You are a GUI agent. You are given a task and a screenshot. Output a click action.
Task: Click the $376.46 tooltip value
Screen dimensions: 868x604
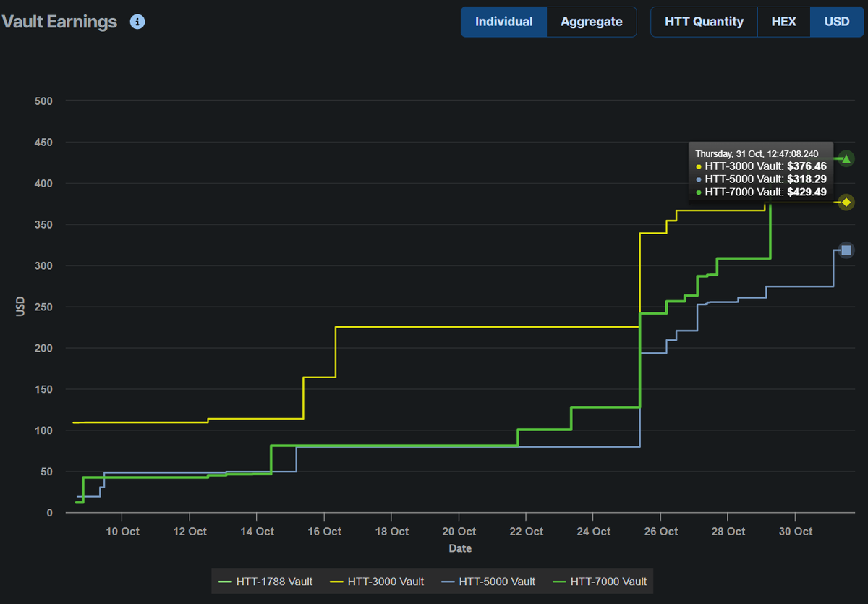tap(807, 166)
